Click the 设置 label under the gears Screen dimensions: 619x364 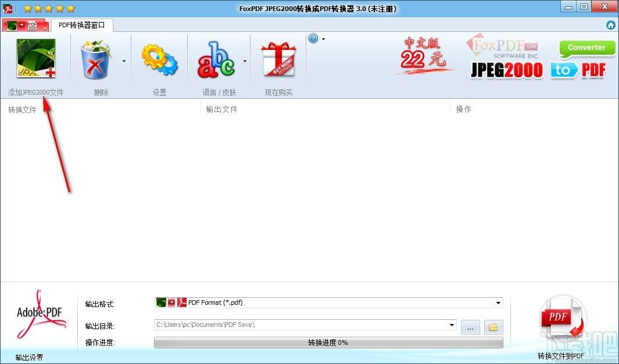[159, 92]
